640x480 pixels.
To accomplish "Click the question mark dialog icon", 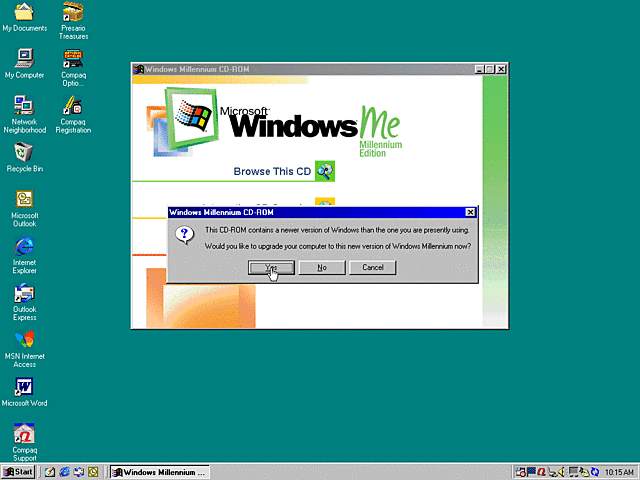I will click(x=184, y=235).
